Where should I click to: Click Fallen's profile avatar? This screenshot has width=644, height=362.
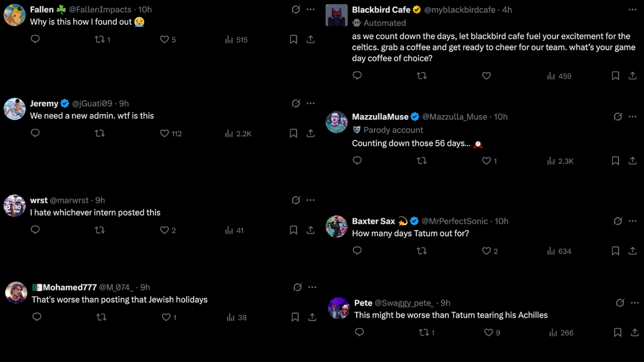15,15
